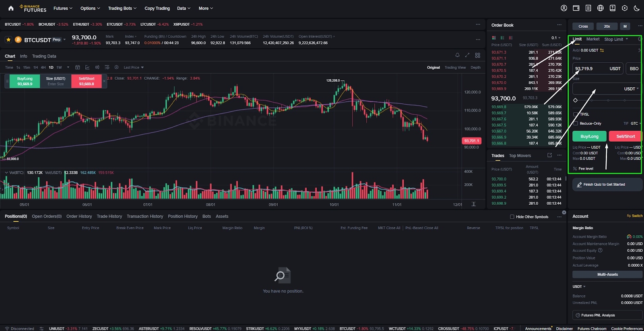Click the green Buy/Long order button
Screen dimensions: 644x331
(589, 136)
